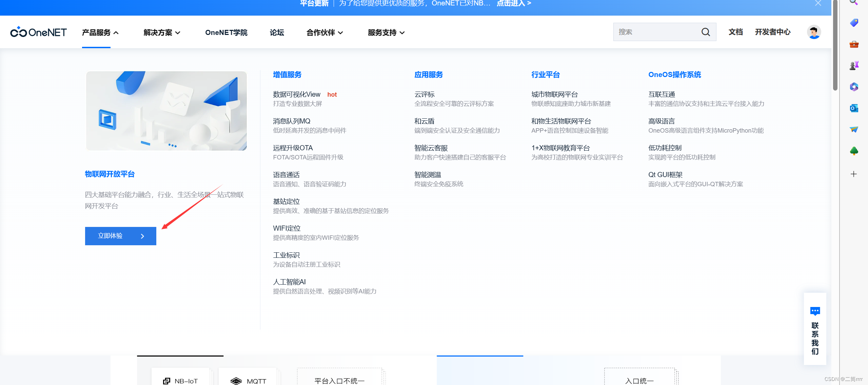The width and height of the screenshot is (868, 385).
Task: Click the red toolbox sidebar icon
Action: (854, 44)
